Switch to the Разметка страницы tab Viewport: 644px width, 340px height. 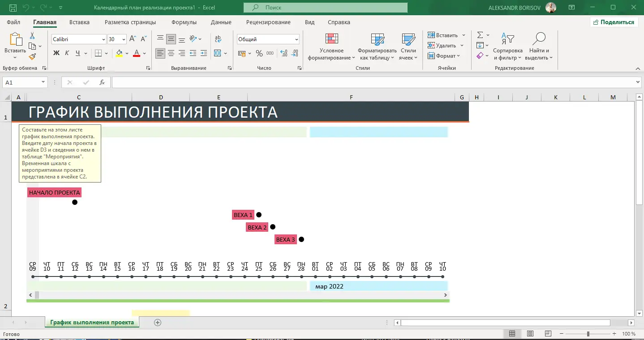130,22
